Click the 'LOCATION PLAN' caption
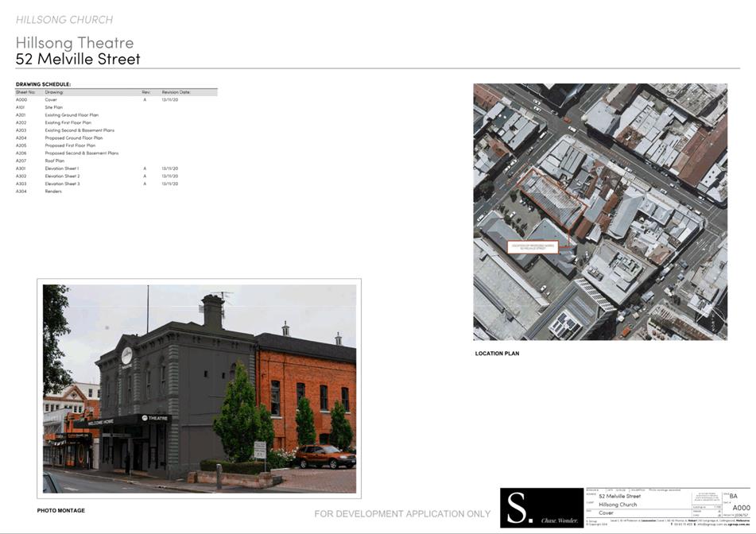 pyautogui.click(x=497, y=354)
